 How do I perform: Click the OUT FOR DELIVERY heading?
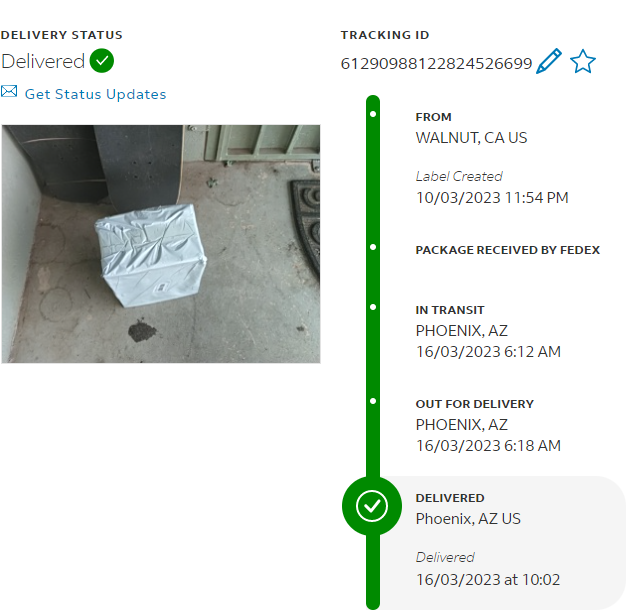(474, 404)
